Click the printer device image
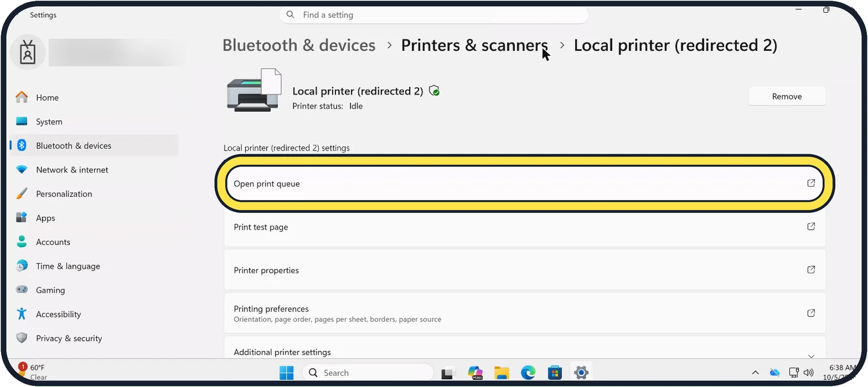 (254, 91)
